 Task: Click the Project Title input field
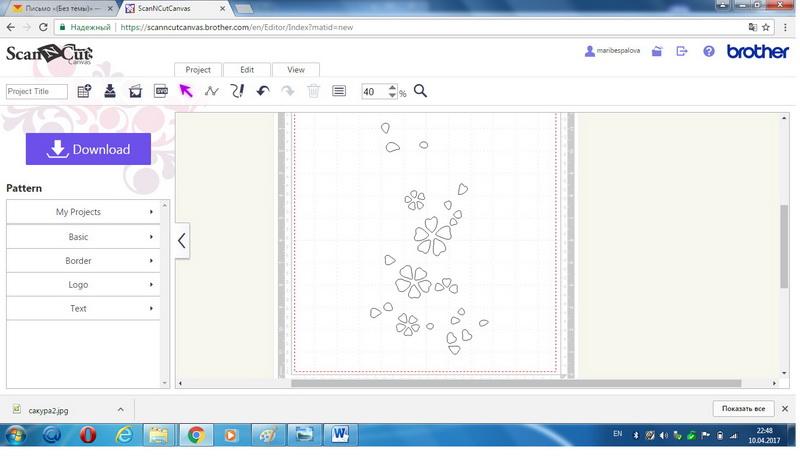(37, 91)
